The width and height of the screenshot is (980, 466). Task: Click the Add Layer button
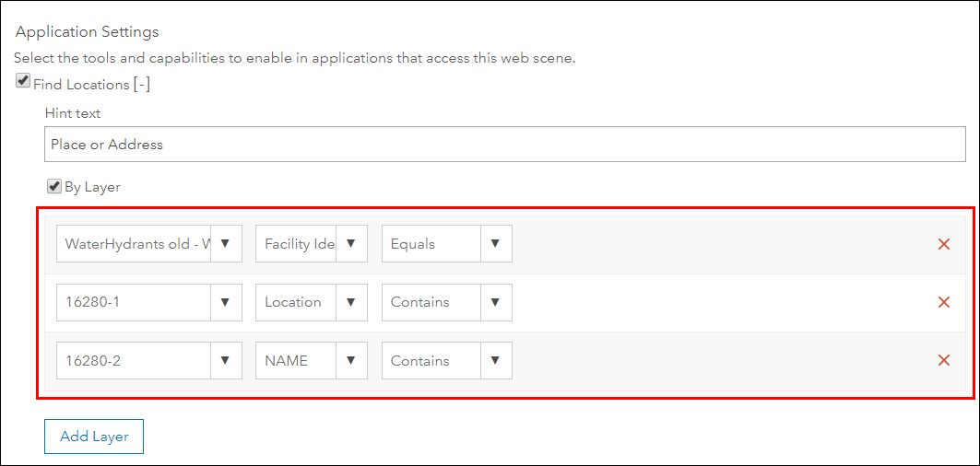(94, 437)
